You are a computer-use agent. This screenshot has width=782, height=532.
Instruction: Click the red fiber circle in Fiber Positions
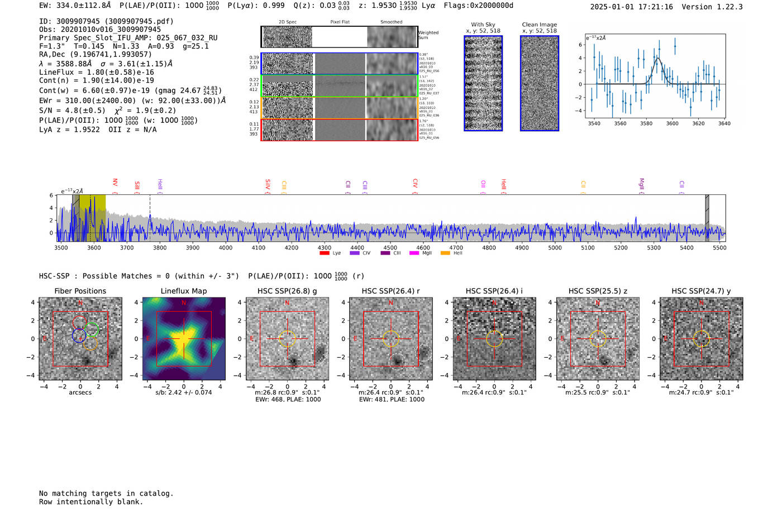(x=79, y=323)
